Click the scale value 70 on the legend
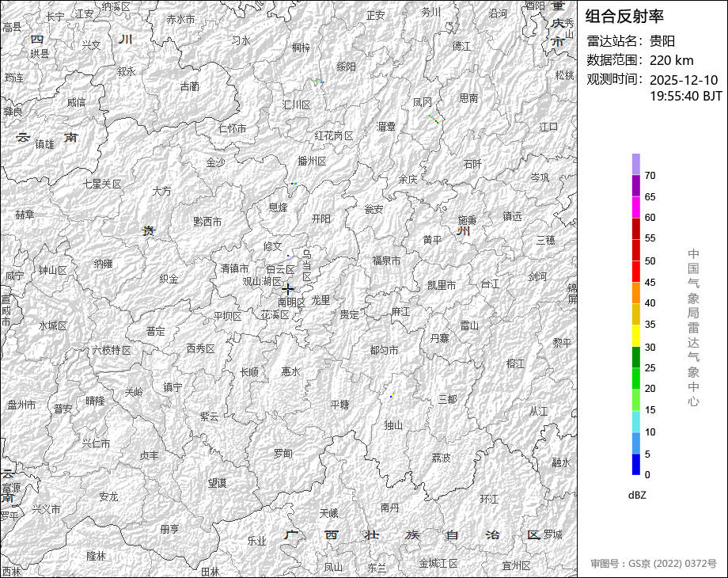The image size is (728, 578). tap(650, 176)
